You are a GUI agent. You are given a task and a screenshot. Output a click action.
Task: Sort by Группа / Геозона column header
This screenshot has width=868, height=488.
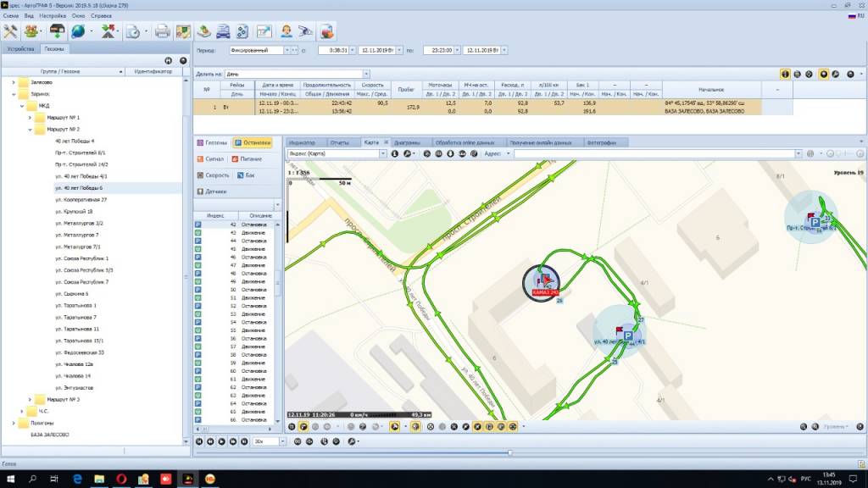pos(64,71)
